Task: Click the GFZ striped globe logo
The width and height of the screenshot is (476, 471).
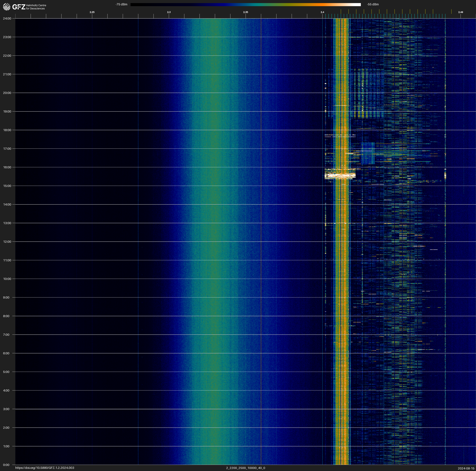Action: coord(7,7)
